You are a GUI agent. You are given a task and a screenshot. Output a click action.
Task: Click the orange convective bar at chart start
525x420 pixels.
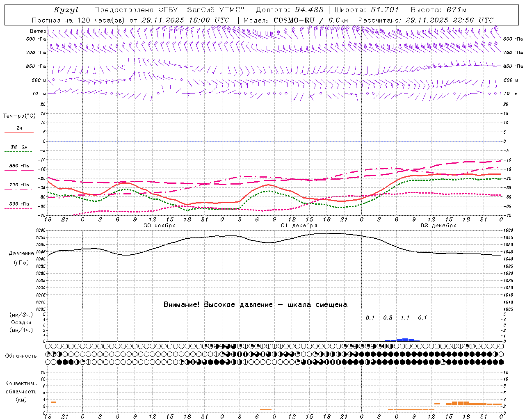(53, 402)
